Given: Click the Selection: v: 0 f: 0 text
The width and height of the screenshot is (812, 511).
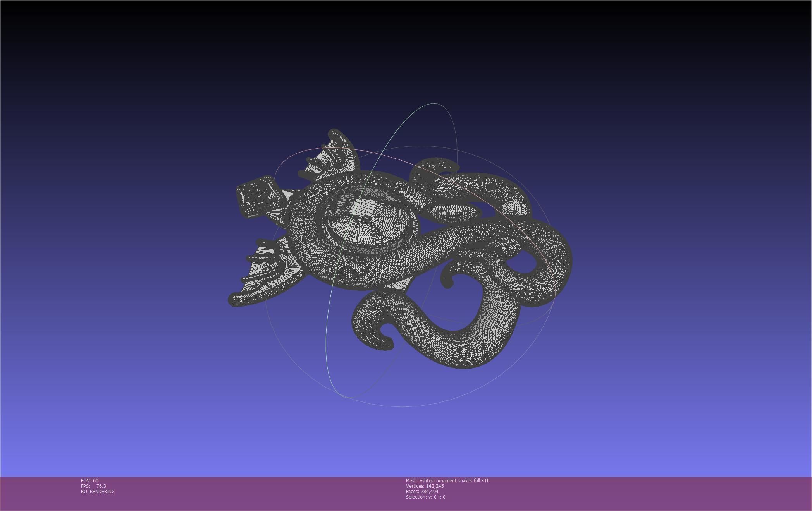Looking at the screenshot, I should click(425, 497).
